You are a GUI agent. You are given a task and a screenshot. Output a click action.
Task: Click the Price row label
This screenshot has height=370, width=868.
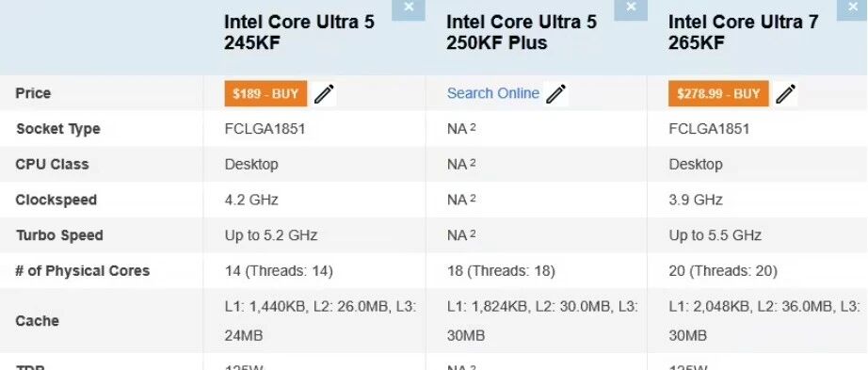pyautogui.click(x=33, y=93)
